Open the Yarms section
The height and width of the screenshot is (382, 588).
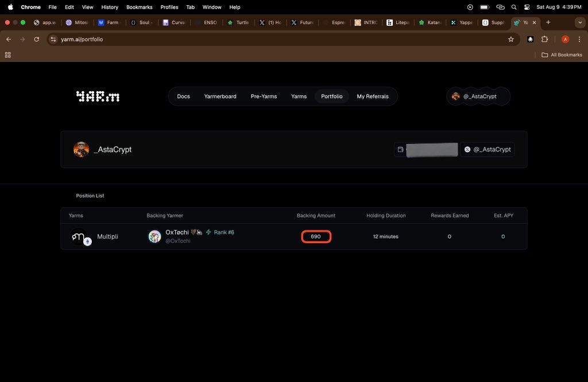[x=299, y=96]
